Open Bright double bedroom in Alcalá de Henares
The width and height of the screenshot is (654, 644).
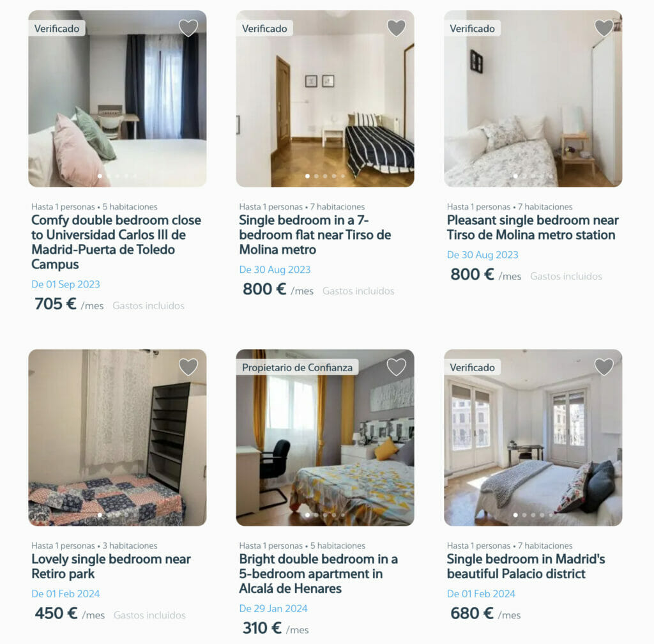click(x=318, y=574)
